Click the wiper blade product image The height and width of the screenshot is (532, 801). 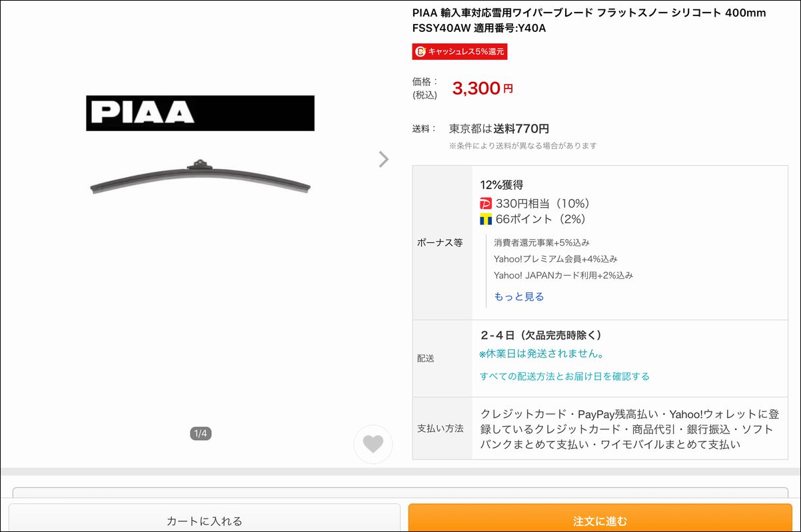click(200, 177)
